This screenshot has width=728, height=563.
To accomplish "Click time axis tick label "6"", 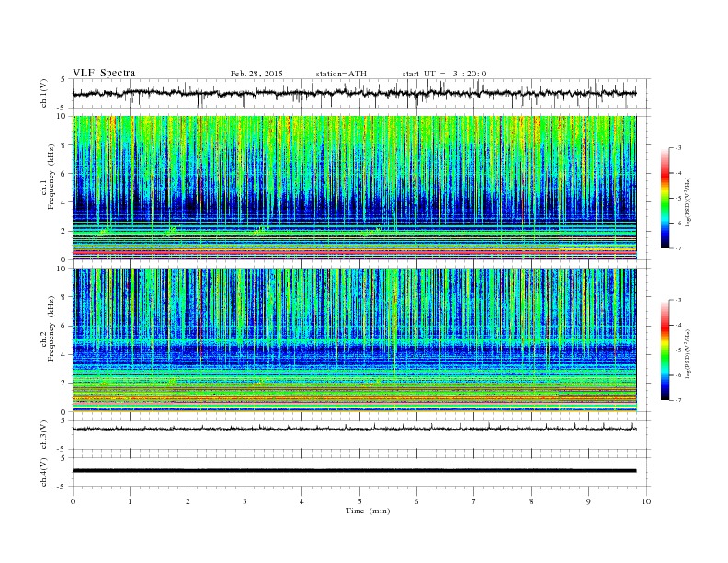I will (x=416, y=501).
